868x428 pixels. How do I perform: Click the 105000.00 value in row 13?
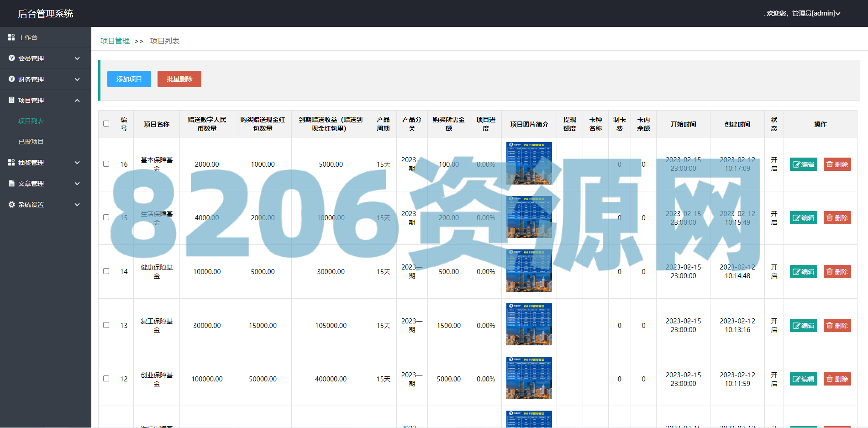pyautogui.click(x=331, y=326)
